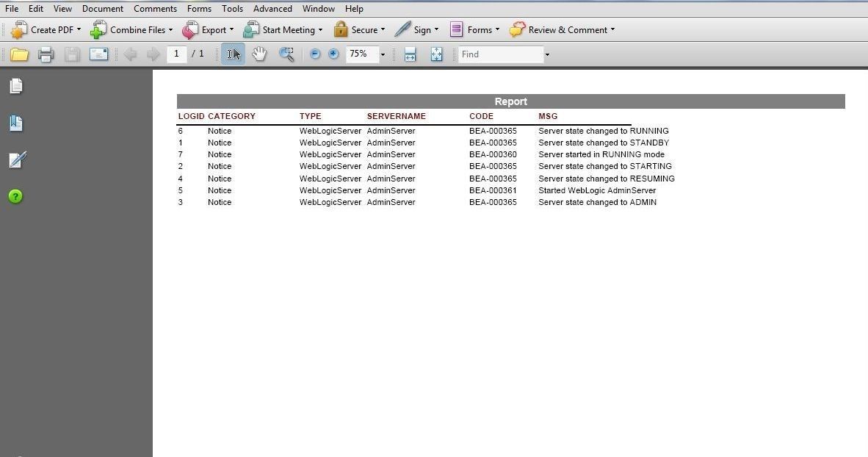Print the document with printer icon
868x457 pixels.
46,54
